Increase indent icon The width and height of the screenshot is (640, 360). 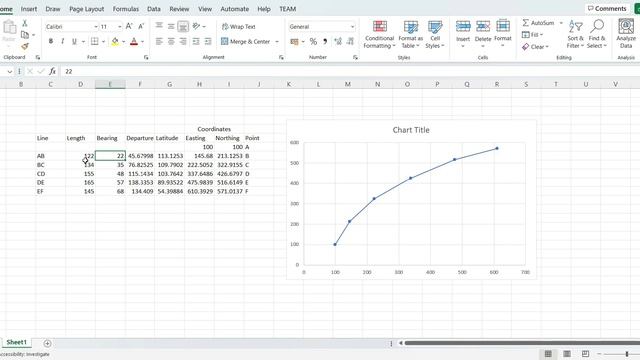pos(208,41)
